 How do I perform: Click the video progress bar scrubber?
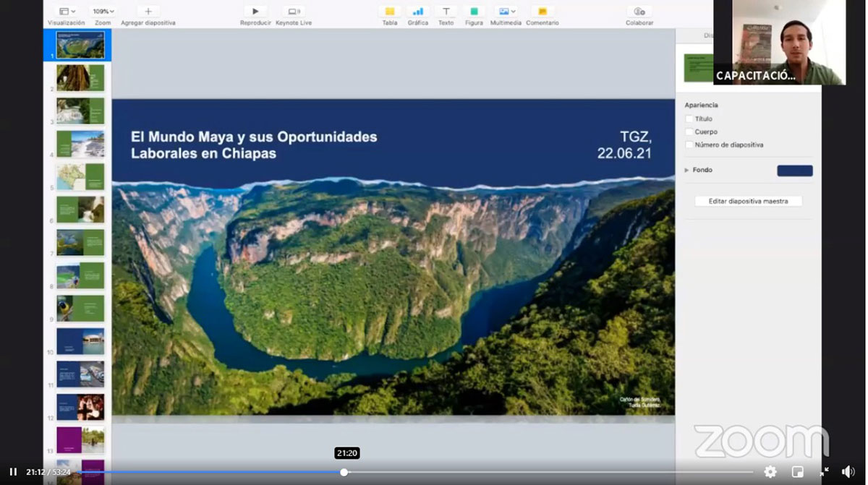[x=344, y=472]
